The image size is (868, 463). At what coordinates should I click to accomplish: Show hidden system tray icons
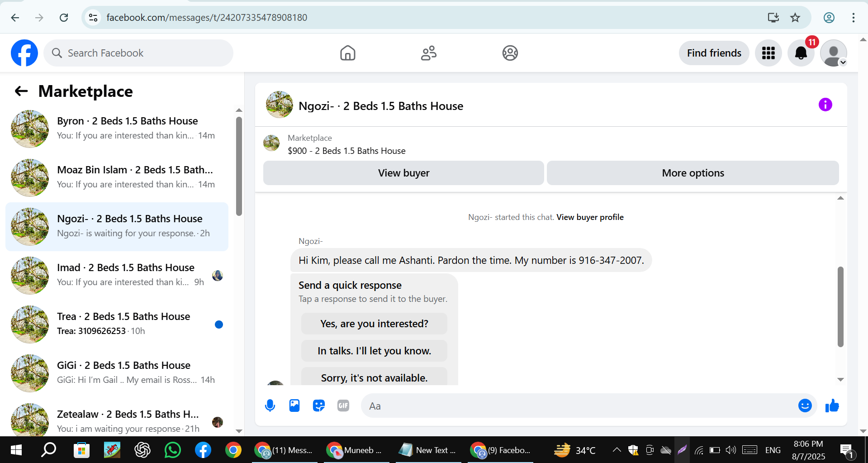(617, 450)
